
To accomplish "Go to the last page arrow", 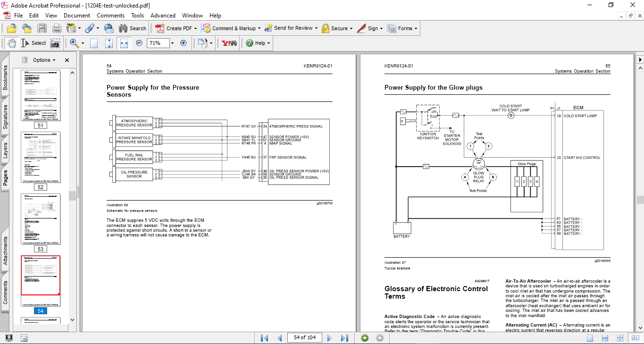I will 344,338.
